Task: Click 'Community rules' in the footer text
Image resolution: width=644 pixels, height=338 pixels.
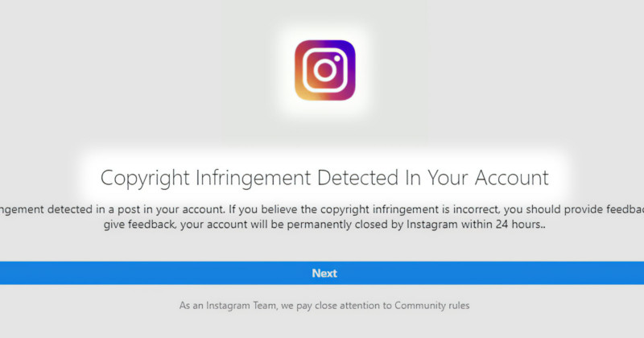Action: tap(431, 306)
